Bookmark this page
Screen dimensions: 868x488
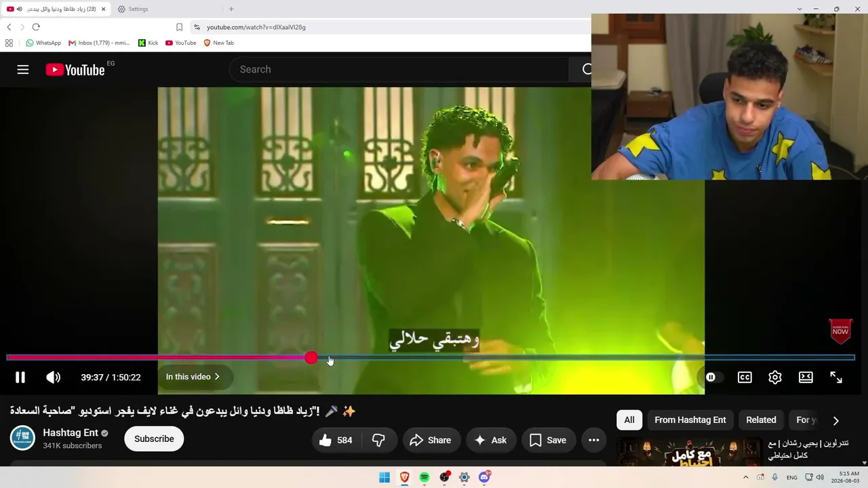coord(179,27)
